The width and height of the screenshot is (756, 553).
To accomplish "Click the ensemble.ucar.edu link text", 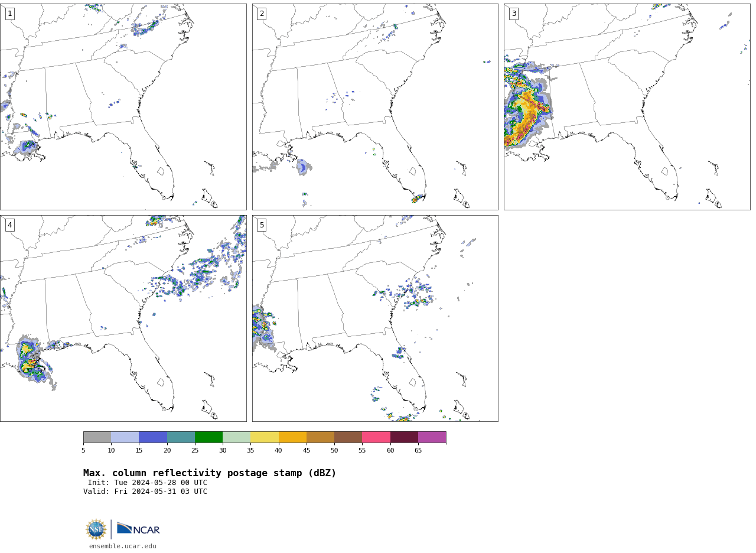I will point(123,547).
